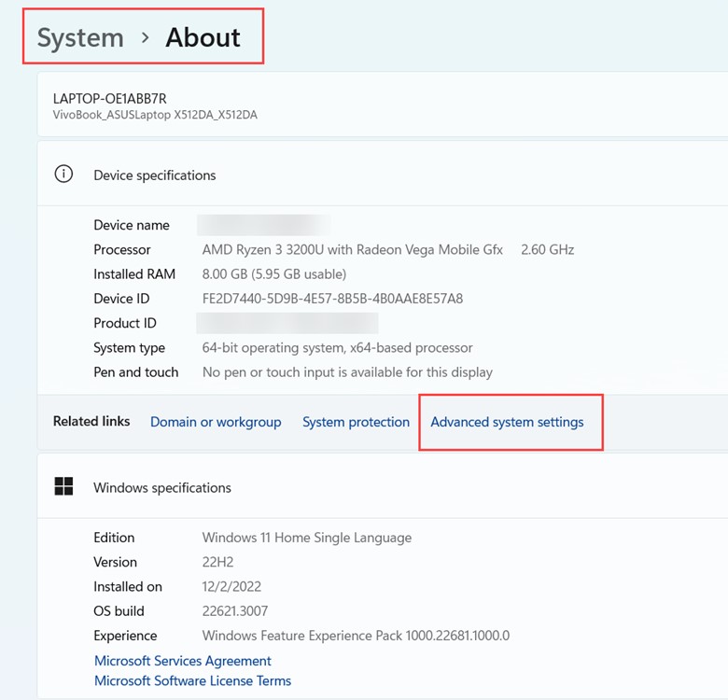Open Advanced system settings link
The width and height of the screenshot is (728, 700).
pyautogui.click(x=507, y=422)
